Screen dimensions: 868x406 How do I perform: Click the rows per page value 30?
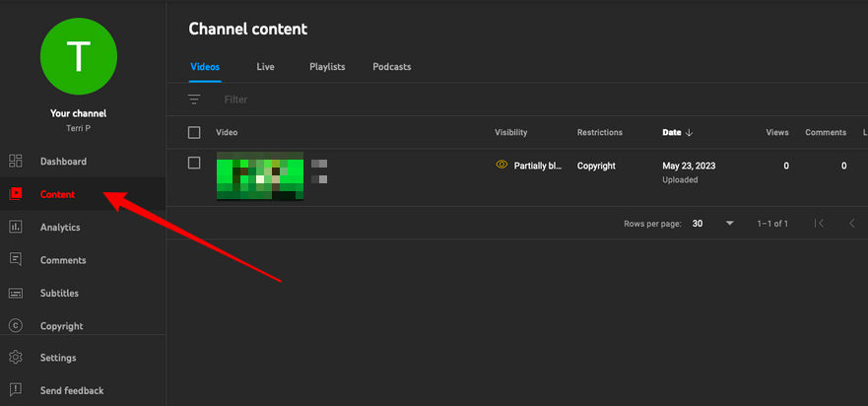point(698,224)
